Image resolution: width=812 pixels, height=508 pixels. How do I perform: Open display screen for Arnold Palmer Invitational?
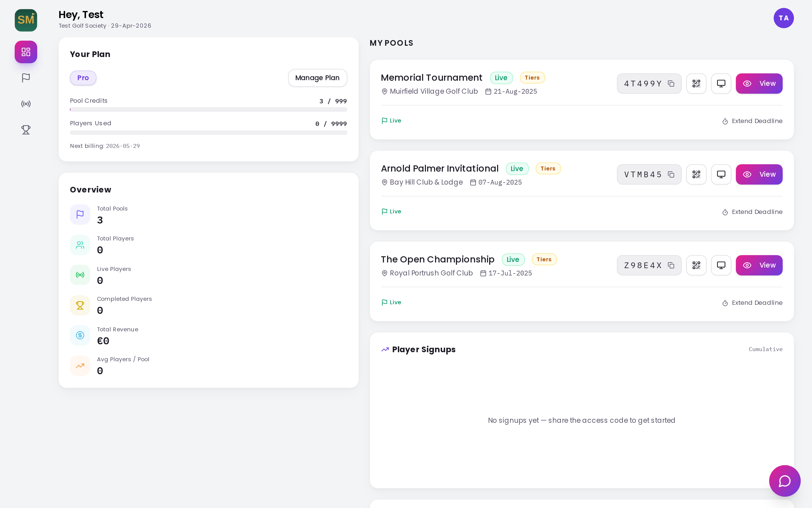(x=721, y=174)
